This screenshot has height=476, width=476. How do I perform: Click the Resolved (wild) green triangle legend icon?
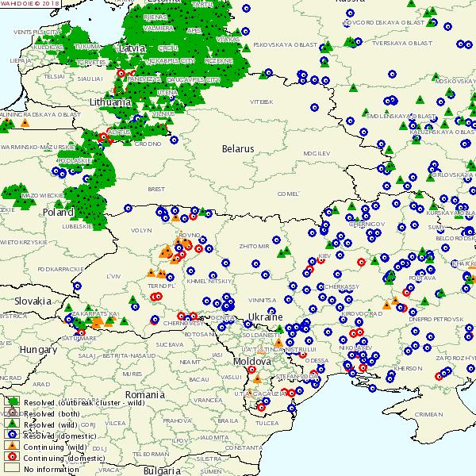point(12,423)
